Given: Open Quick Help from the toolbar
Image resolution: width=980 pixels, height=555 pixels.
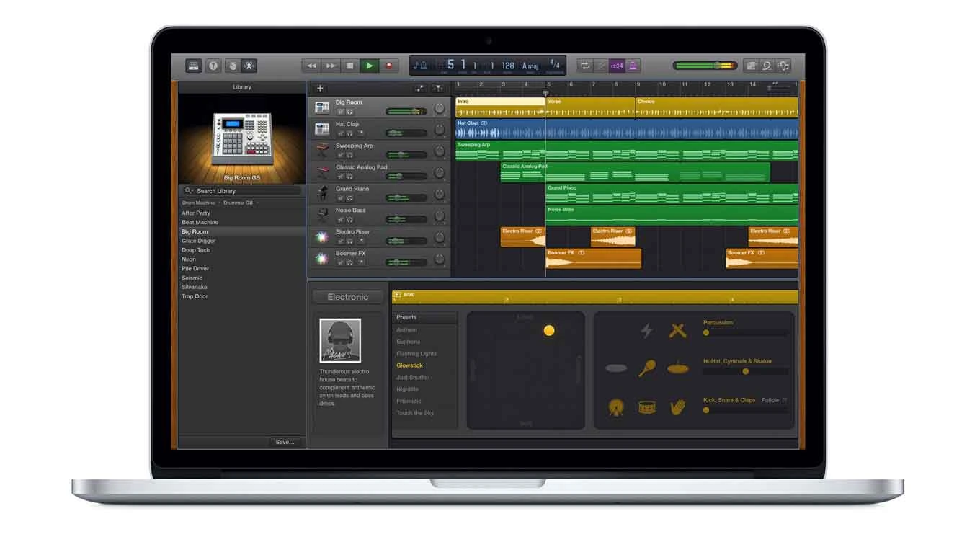Looking at the screenshot, I should 213,66.
